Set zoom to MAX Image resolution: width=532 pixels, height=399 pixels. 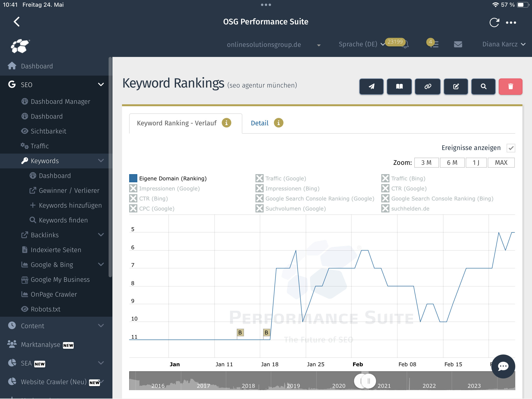click(x=501, y=163)
